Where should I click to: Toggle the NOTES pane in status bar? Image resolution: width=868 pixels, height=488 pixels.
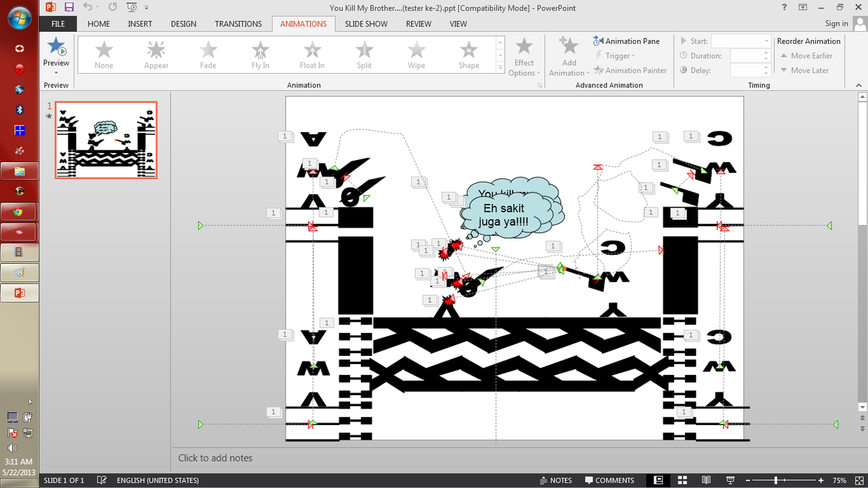[555, 481]
